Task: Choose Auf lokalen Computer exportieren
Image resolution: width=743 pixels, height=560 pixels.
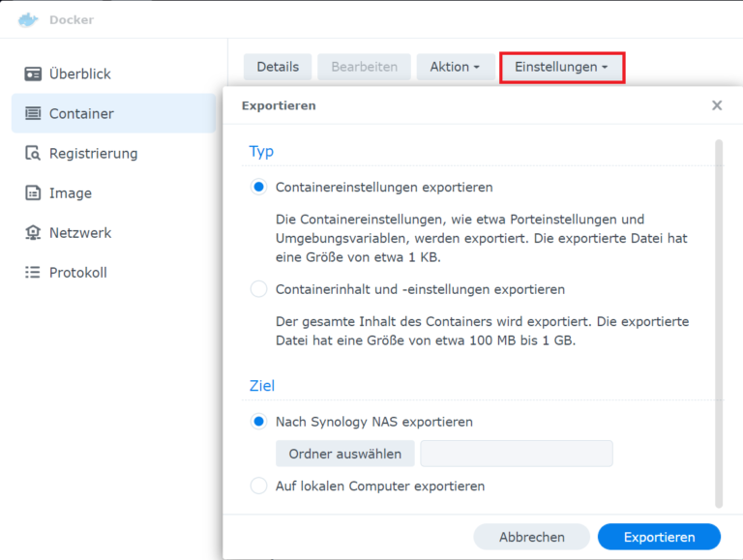Action: [258, 486]
